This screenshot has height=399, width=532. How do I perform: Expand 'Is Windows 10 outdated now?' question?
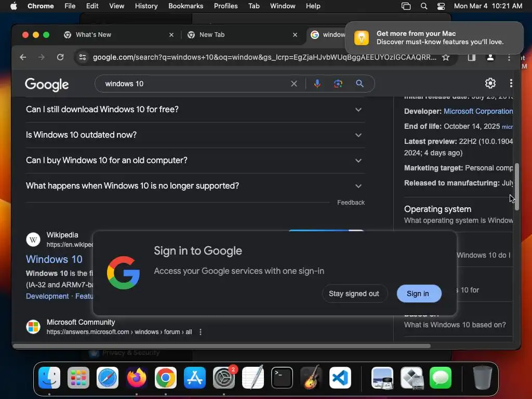pos(195,135)
